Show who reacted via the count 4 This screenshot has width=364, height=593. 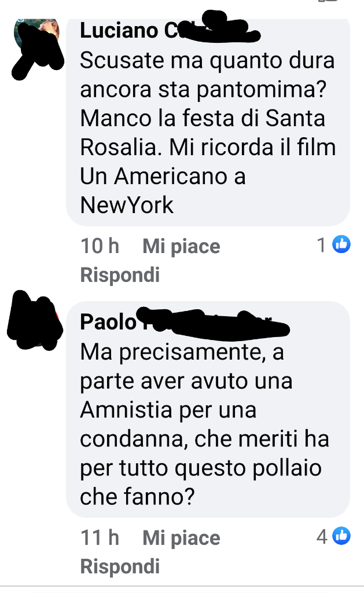coord(322,536)
